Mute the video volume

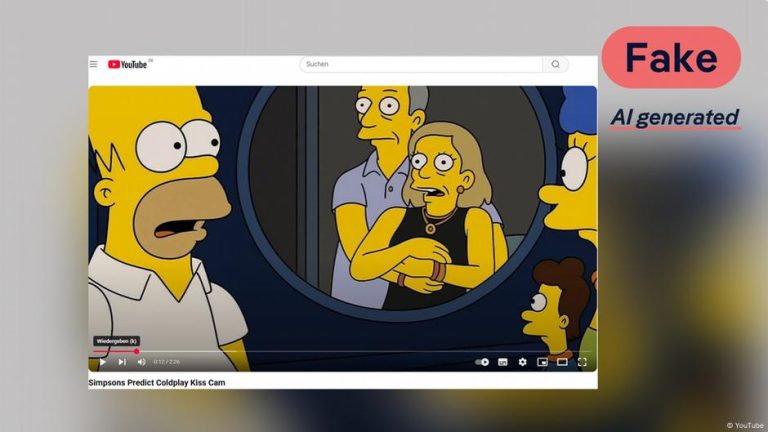coord(141,362)
